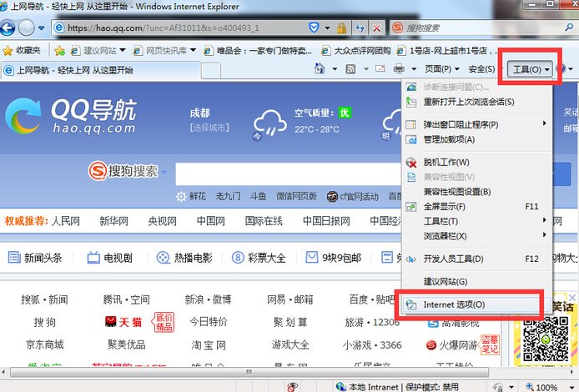This screenshot has height=392, width=579.
Task: Click the 选择城市 link
Action: 209,128
